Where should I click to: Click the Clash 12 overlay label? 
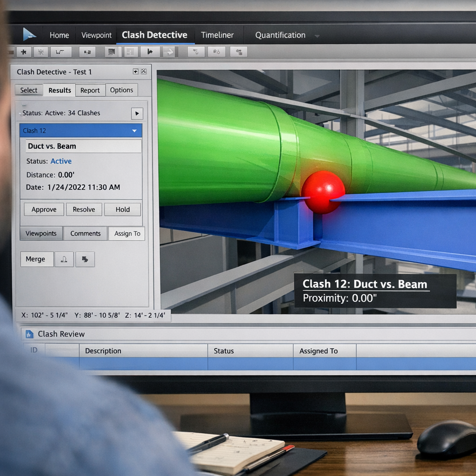365,284
